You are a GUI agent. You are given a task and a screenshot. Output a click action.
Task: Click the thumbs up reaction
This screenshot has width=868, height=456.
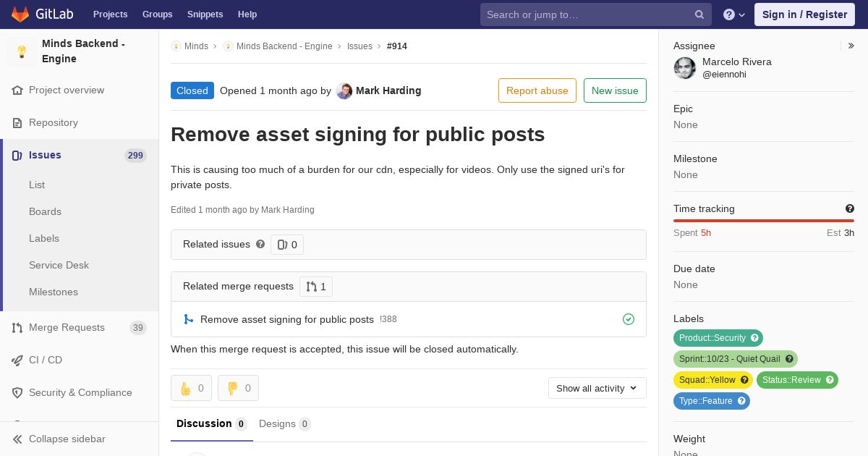191,388
